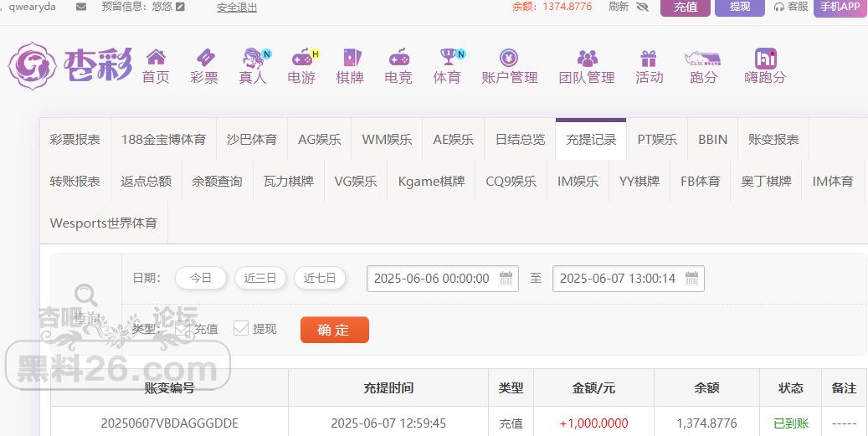Select the 近七日 date range option
This screenshot has height=436, width=868.
click(320, 279)
